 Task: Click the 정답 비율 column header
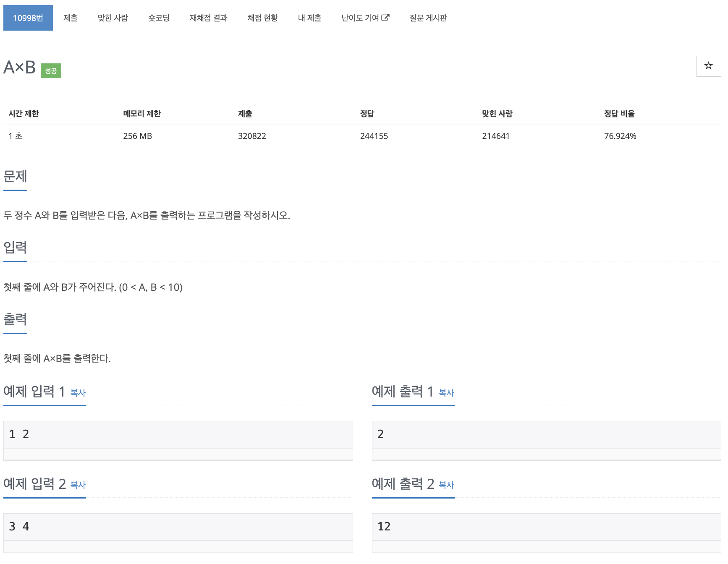(x=619, y=113)
